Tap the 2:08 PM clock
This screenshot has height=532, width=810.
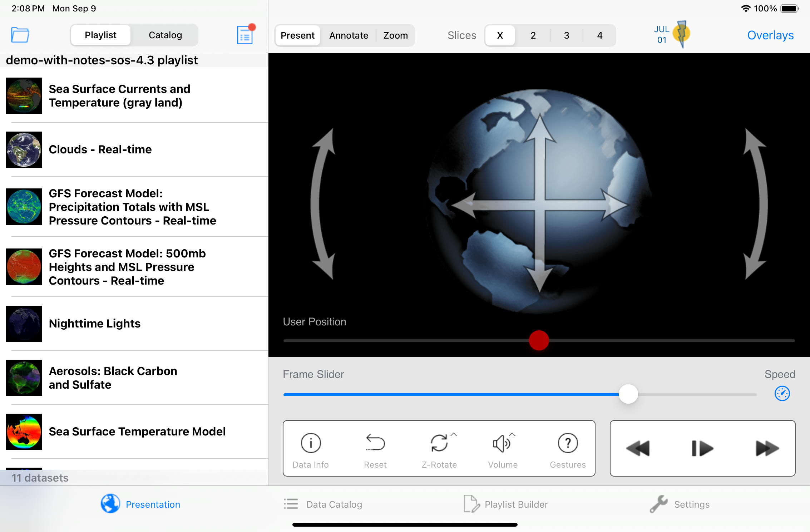click(x=28, y=9)
